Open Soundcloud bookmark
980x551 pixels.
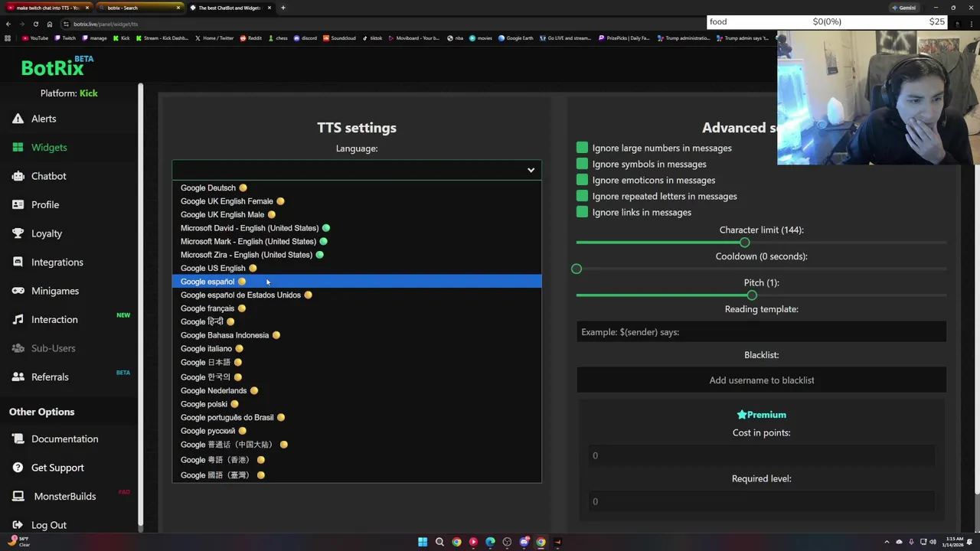tap(339, 37)
